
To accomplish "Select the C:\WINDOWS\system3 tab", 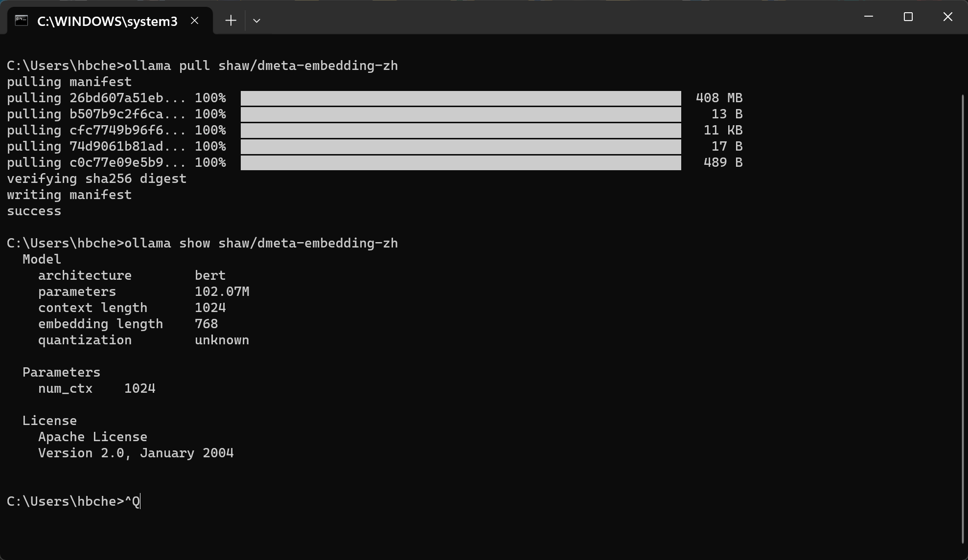I will [107, 21].
